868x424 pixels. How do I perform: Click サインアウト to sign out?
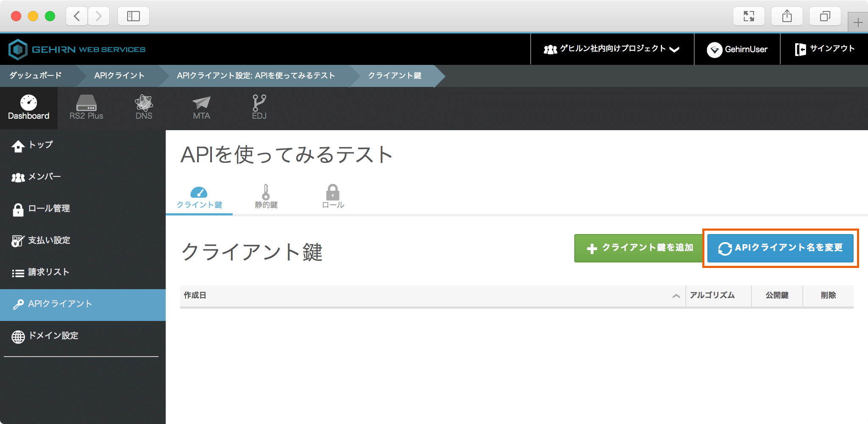pyautogui.click(x=824, y=49)
